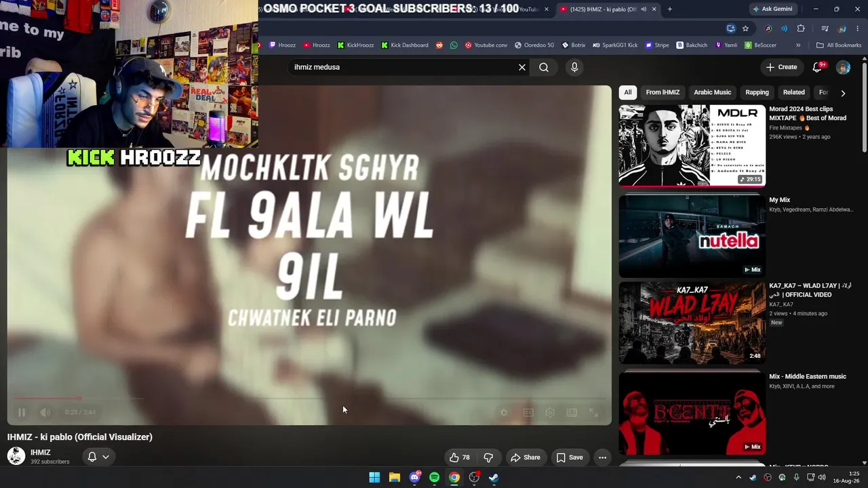Show hidden system tray icons
The image size is (868, 488).
click(x=738, y=477)
